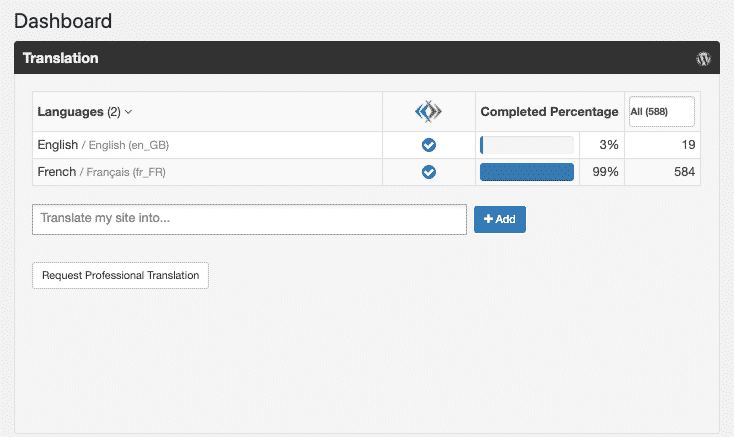The image size is (734, 437).
Task: Open the 19 strings count for English
Action: pyautogui.click(x=687, y=145)
